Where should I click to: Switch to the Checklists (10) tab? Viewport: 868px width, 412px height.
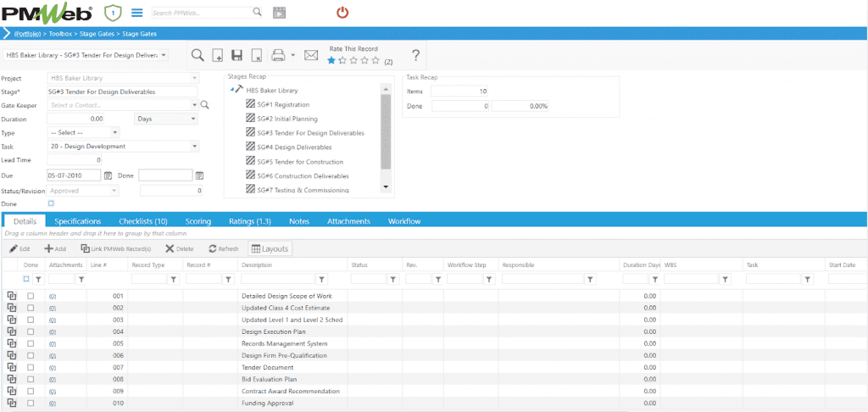(142, 221)
